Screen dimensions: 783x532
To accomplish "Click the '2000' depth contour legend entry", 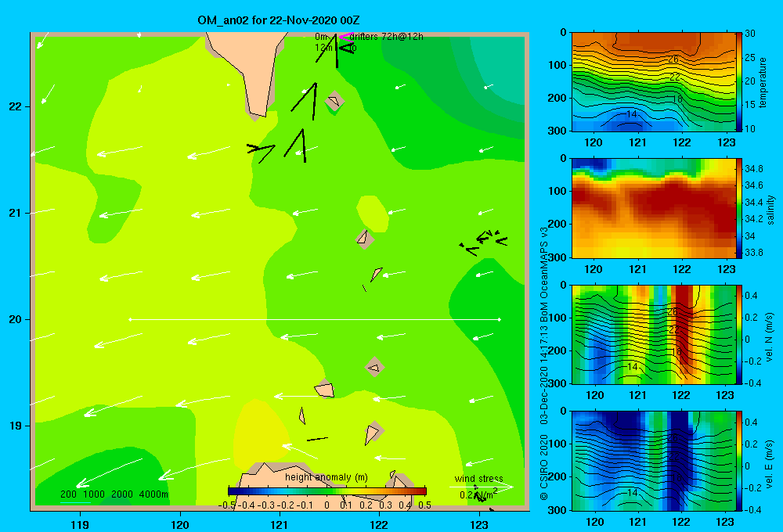I will (122, 494).
